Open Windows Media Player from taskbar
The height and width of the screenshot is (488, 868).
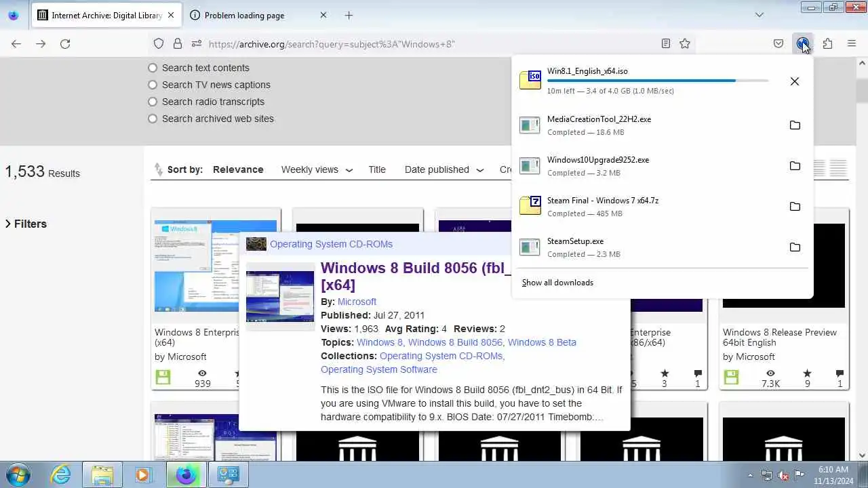(142, 474)
